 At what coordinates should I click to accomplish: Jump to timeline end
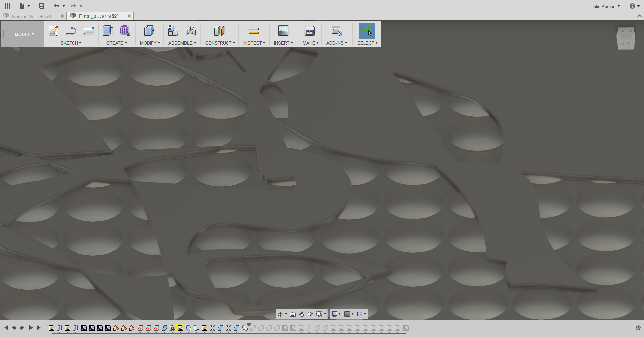(39, 328)
